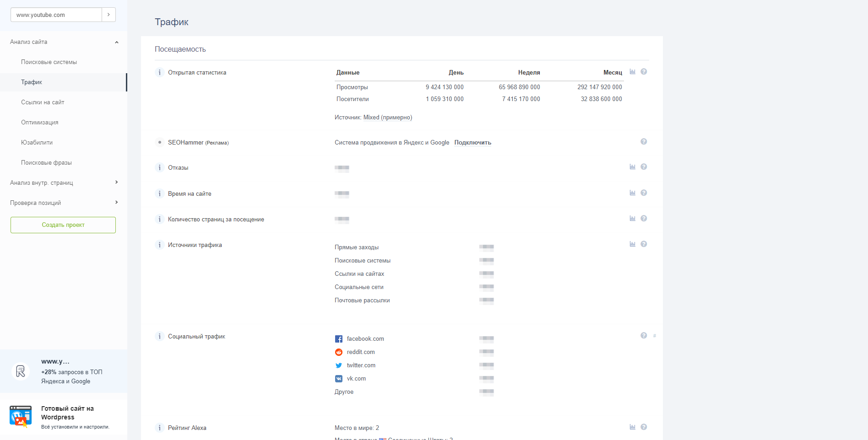
Task: Click info icon beside Источники трафика
Action: click(x=159, y=245)
